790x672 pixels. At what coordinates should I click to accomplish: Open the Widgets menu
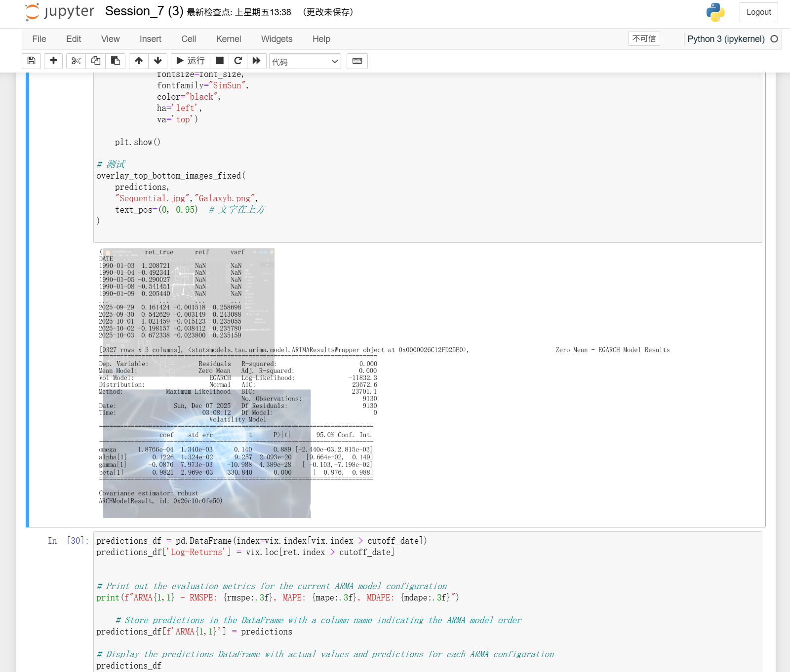276,39
